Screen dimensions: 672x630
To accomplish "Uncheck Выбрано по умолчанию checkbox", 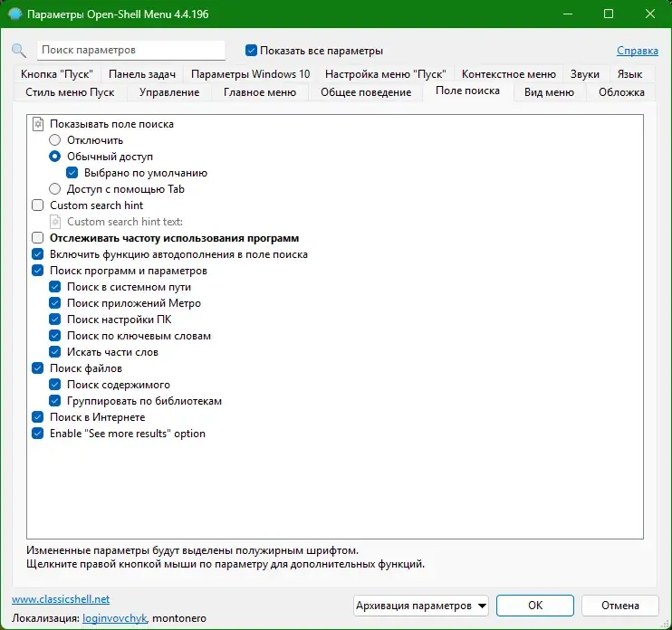I will pyautogui.click(x=72, y=173).
